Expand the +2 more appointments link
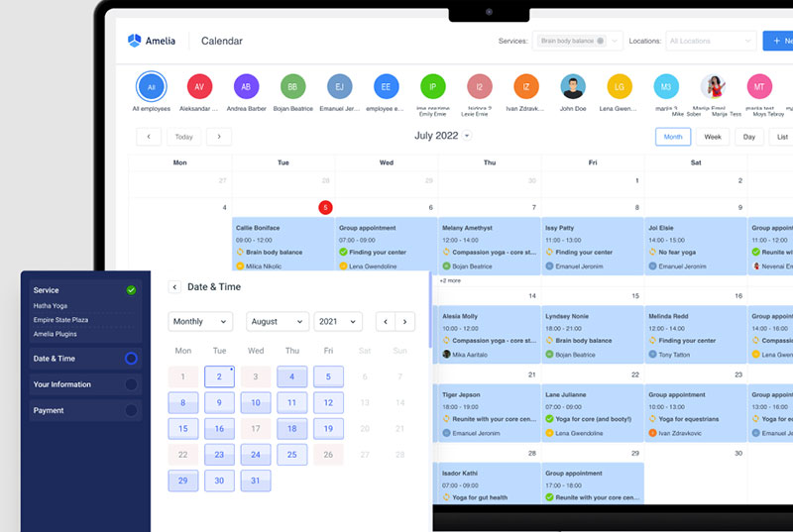 tap(450, 280)
